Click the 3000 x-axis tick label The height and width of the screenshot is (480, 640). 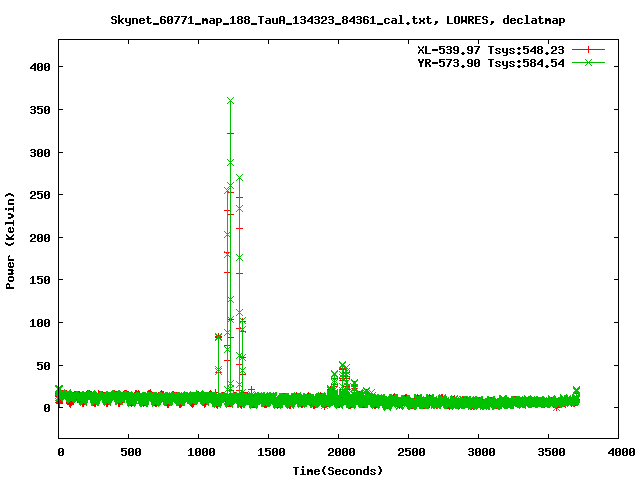click(x=481, y=452)
